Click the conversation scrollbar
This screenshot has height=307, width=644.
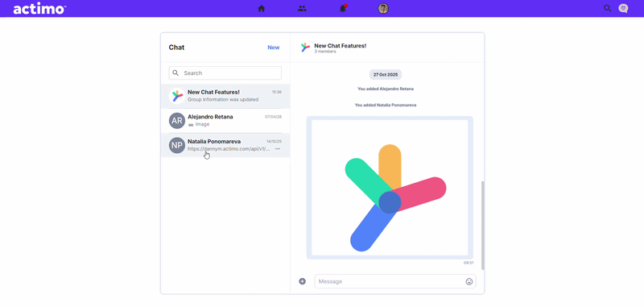click(x=482, y=226)
